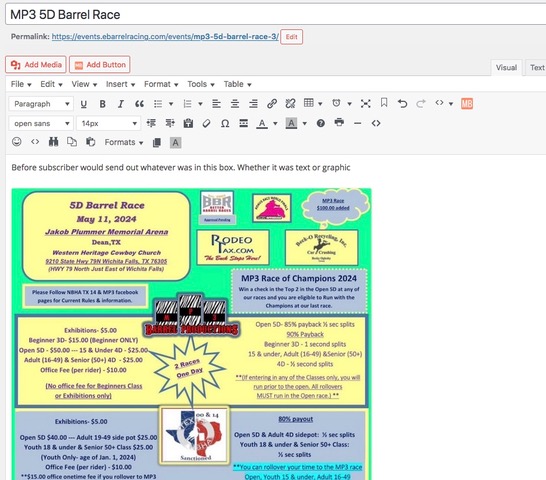
Task: Click the Add Media button
Action: click(36, 65)
